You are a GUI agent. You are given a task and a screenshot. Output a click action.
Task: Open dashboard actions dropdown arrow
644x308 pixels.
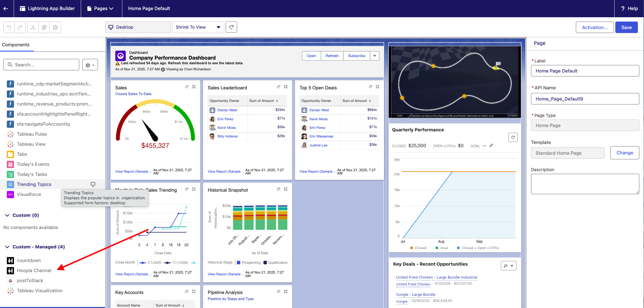tap(375, 56)
